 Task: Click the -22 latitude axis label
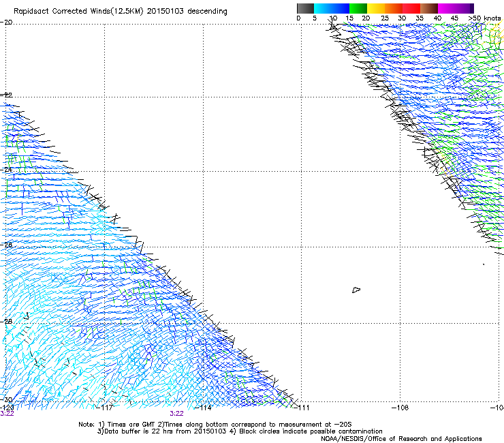coord(6,95)
